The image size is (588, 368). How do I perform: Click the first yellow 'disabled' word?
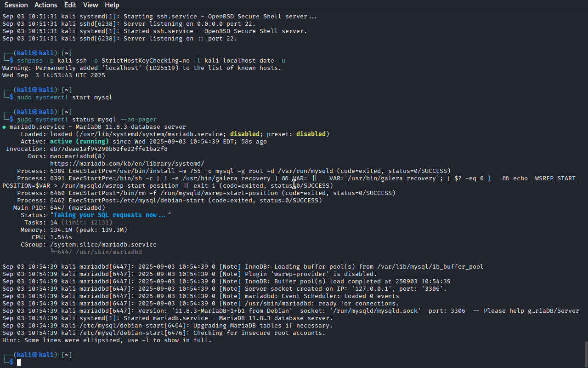pos(245,134)
